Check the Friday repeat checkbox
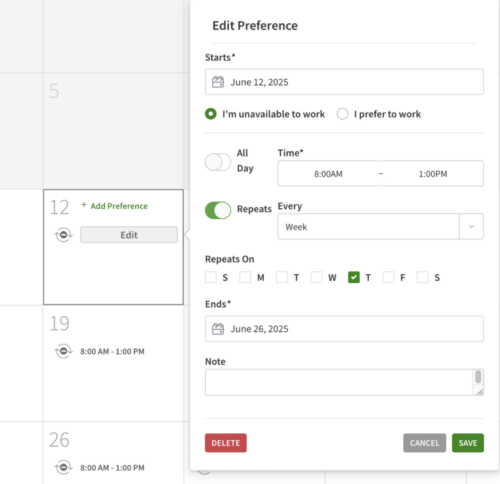The image size is (500, 484). tap(388, 277)
